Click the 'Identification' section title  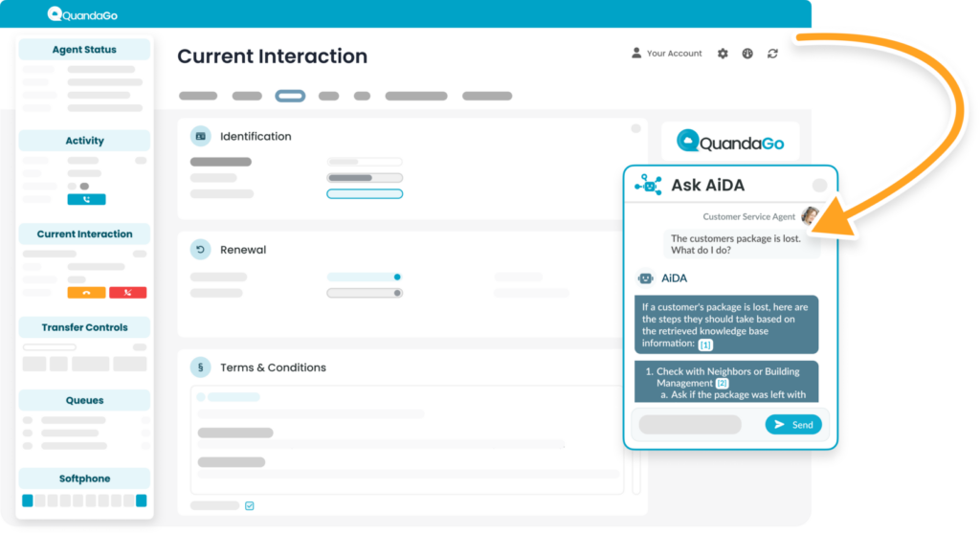pos(256,136)
